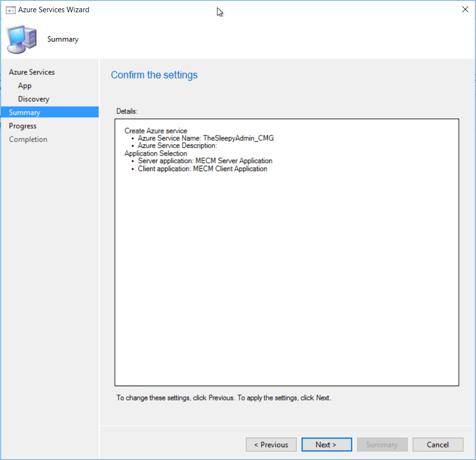The height and width of the screenshot is (460, 476).
Task: Click the Next button to apply settings
Action: (x=326, y=444)
